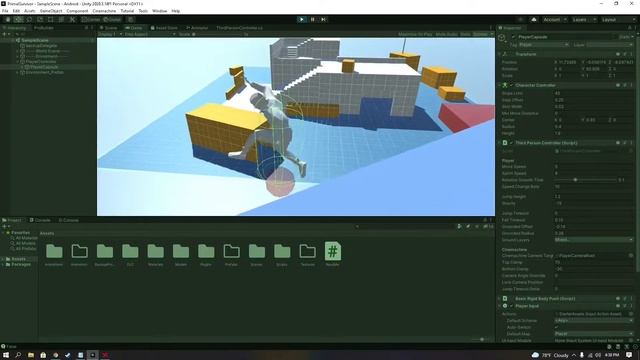Open the Ground Layers dropdown
Image resolution: width=640 pixels, height=360 pixels.
(594, 240)
